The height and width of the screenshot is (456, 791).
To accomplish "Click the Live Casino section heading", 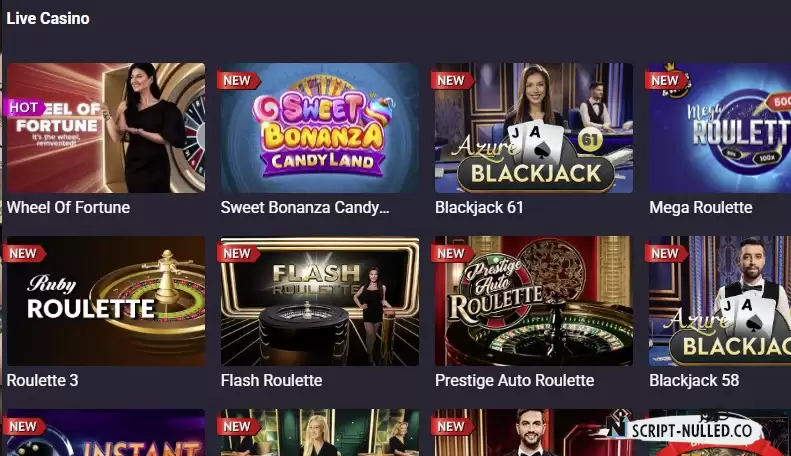I will coord(48,19).
